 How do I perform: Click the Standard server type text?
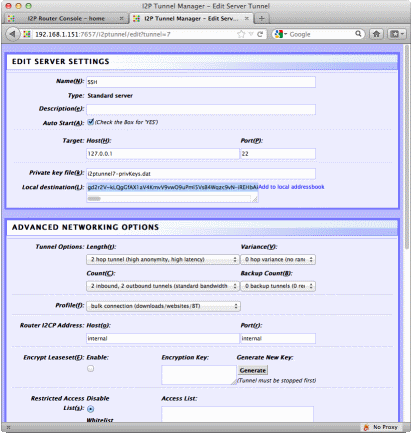110,96
